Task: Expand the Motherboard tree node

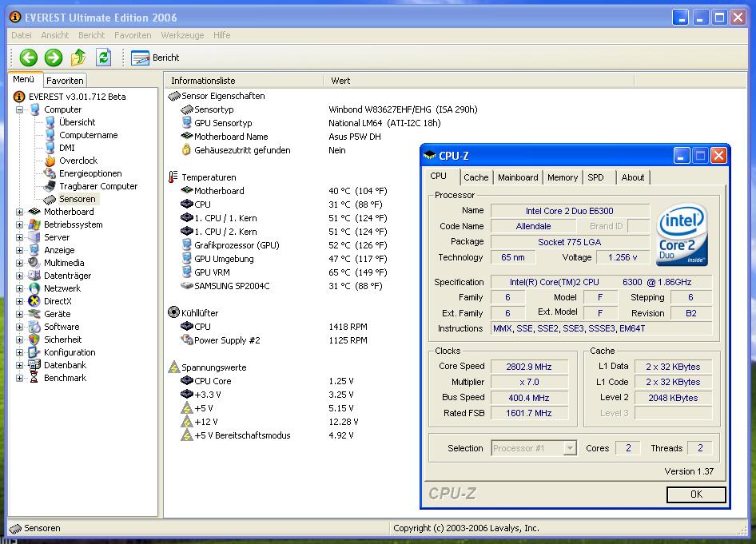Action: [x=20, y=212]
